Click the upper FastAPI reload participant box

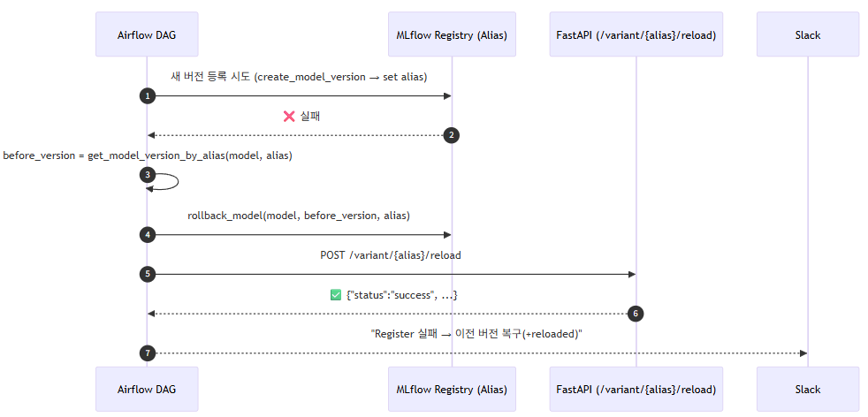pos(636,35)
